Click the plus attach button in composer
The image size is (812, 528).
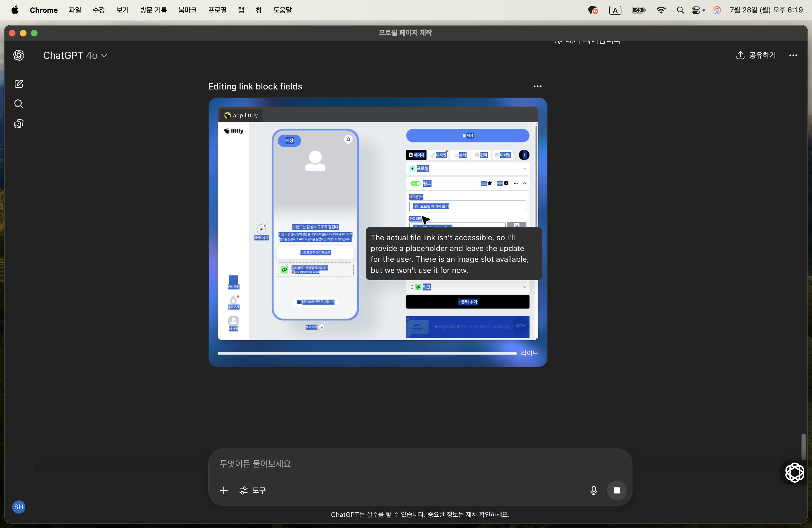(x=224, y=490)
